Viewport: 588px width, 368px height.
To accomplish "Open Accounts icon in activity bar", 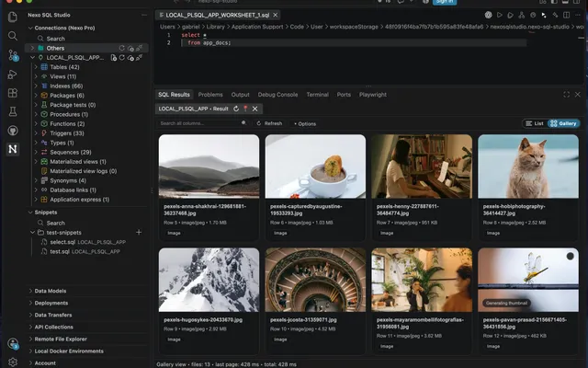I will coord(12,343).
